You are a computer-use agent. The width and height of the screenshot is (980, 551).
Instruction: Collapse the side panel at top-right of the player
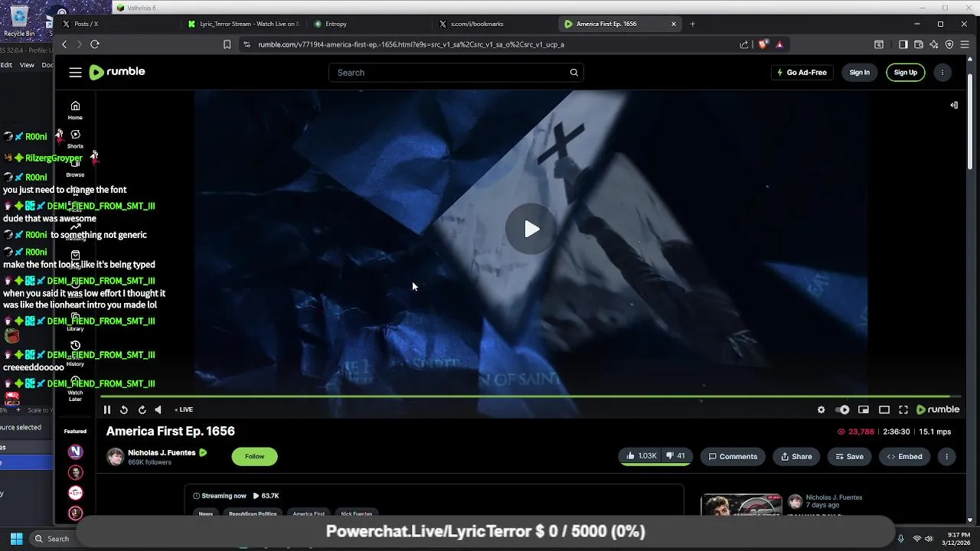pos(954,105)
